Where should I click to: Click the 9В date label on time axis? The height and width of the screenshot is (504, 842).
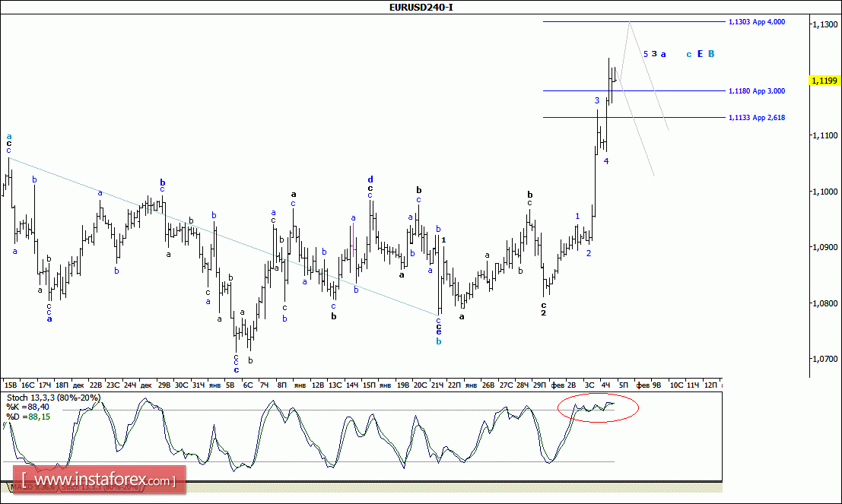(x=656, y=385)
